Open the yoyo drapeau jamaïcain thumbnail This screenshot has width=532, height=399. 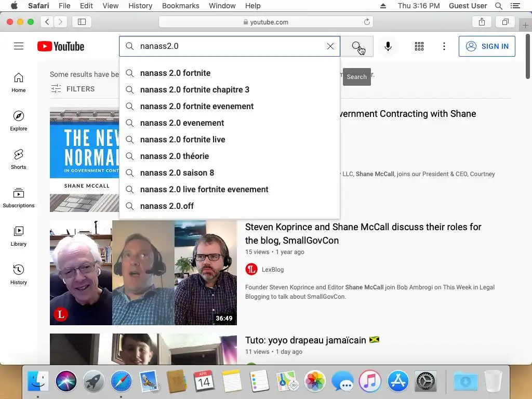pos(143,349)
